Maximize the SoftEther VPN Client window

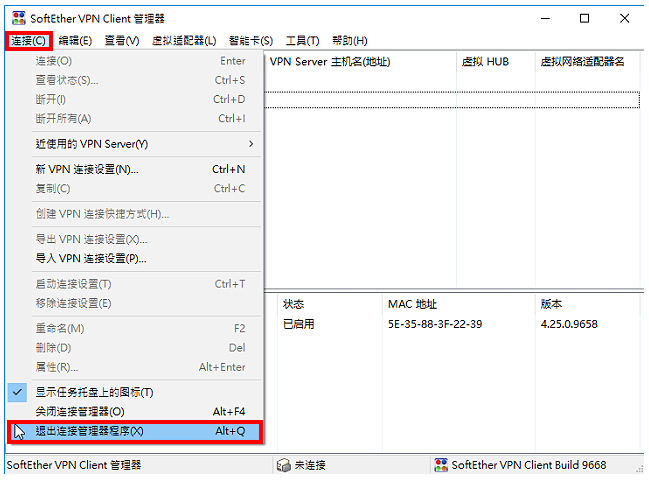(x=584, y=18)
